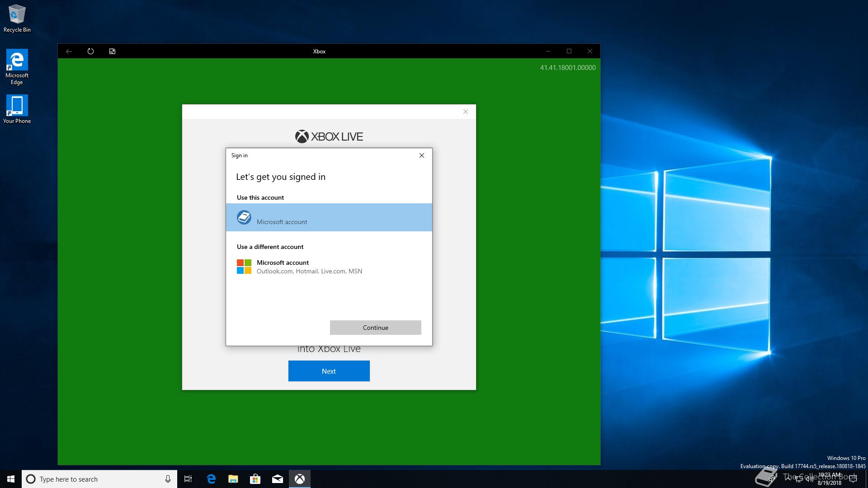
Task: Click version number 41.41.18001.00000 text
Action: click(x=568, y=68)
